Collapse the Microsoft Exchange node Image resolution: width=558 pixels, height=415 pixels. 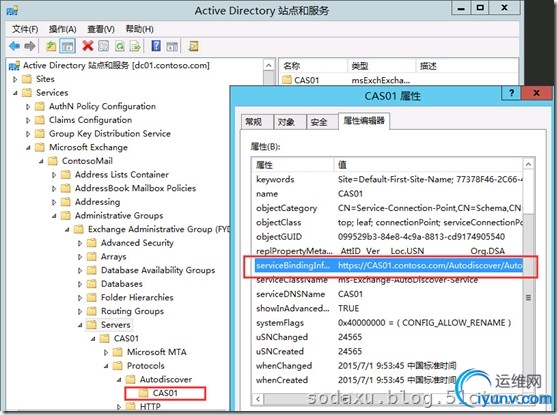(x=28, y=148)
